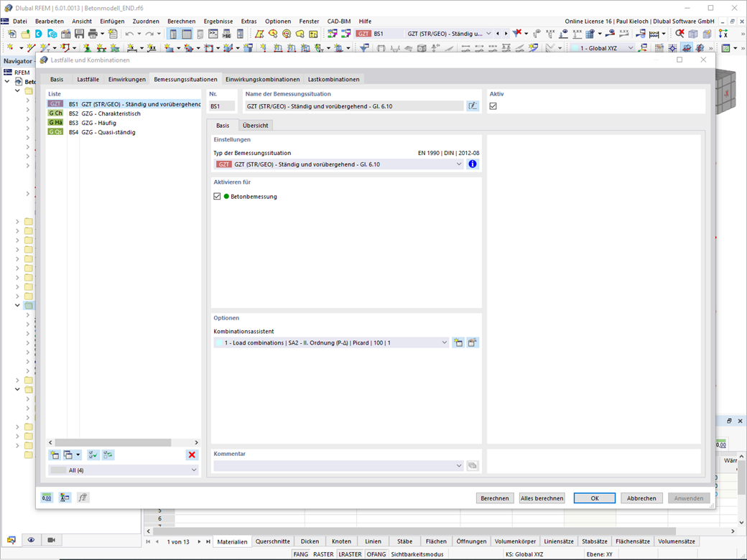Open the 1 - Global XYZ coordinate dropdown

click(603, 48)
